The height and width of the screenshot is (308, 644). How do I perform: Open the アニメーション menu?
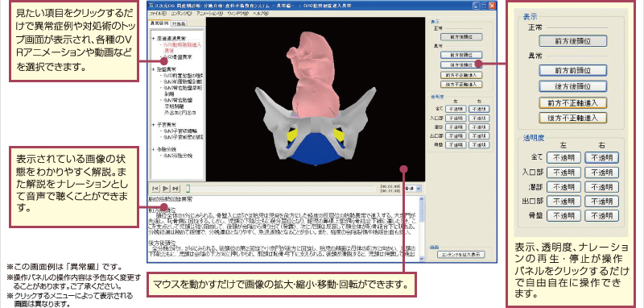coord(209,13)
